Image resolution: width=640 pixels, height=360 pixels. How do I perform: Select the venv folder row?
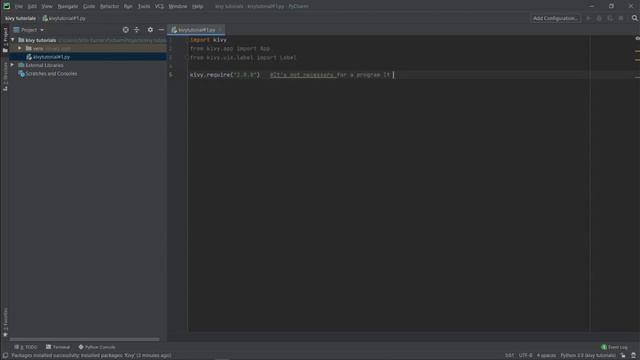pyautogui.click(x=88, y=48)
